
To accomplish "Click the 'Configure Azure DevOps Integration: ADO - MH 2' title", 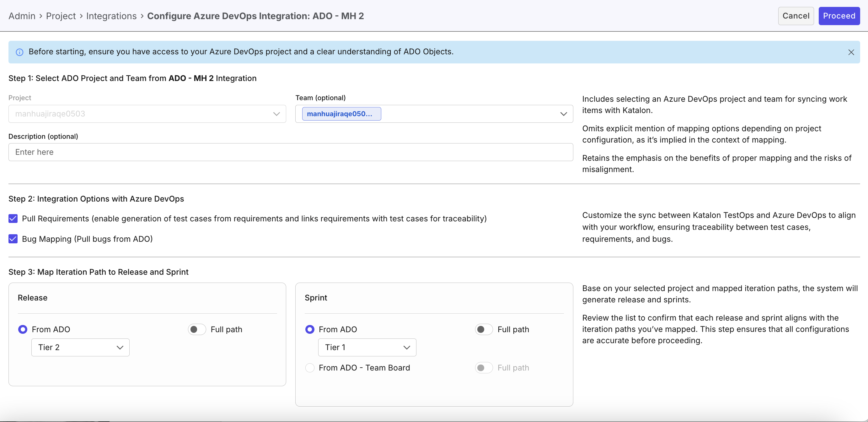I will pos(255,16).
